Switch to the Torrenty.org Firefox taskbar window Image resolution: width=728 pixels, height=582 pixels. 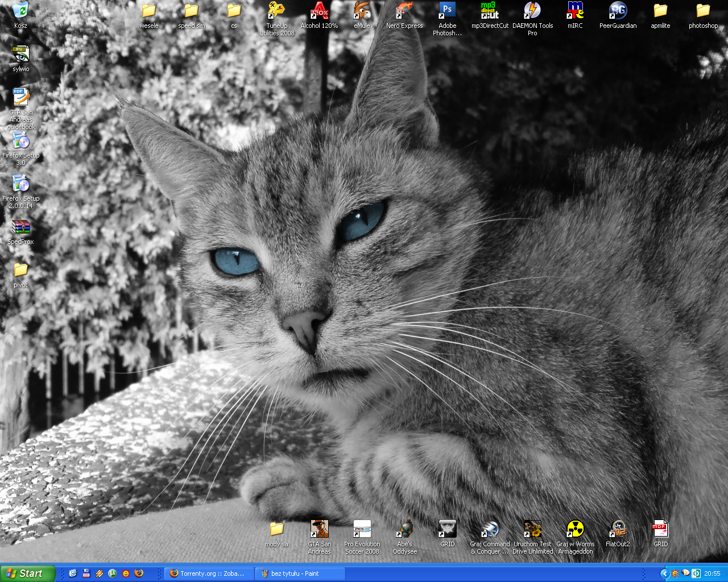208,573
